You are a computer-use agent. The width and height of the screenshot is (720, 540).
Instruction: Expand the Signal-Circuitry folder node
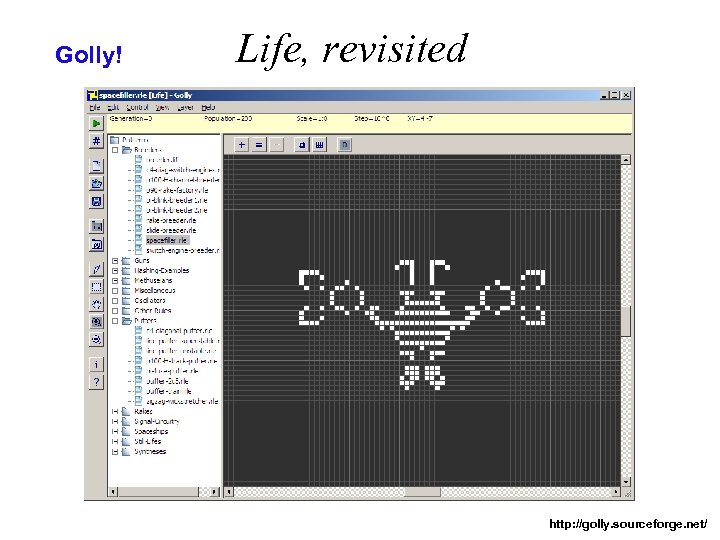tap(115, 422)
